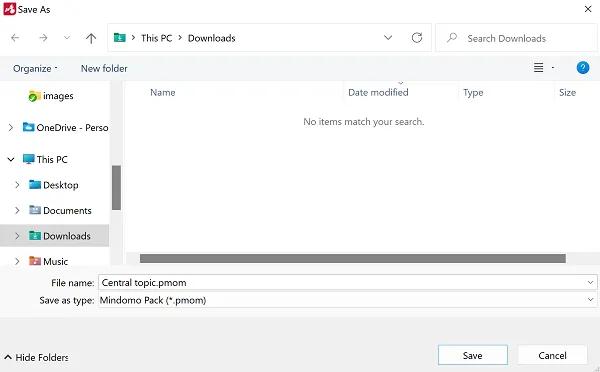This screenshot has width=600, height=372.
Task: Open the Organize menu
Action: click(35, 69)
